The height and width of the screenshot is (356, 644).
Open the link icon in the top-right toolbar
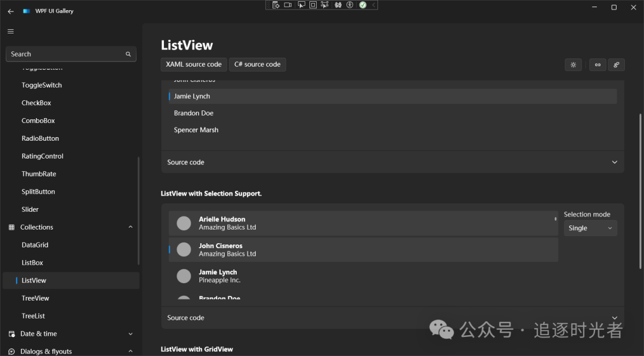pyautogui.click(x=597, y=64)
